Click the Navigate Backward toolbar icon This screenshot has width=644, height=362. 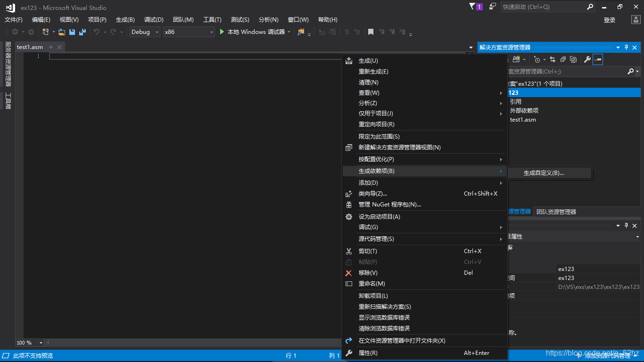(x=15, y=32)
